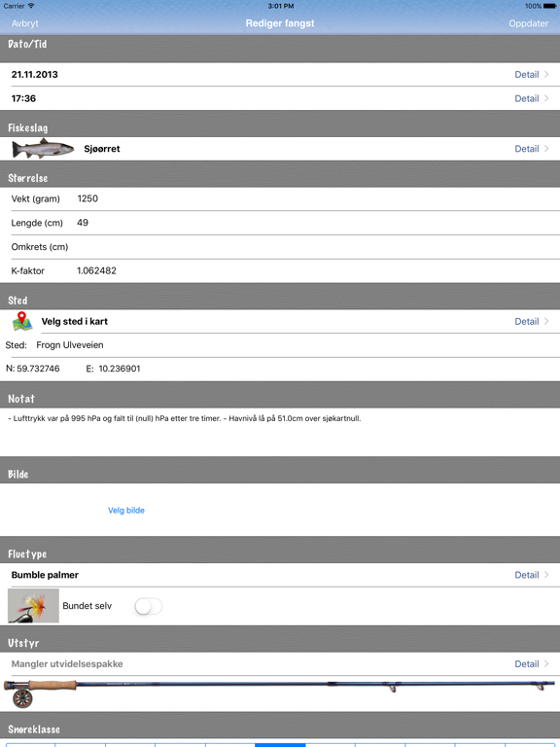Image resolution: width=560 pixels, height=747 pixels.
Task: Tap the Wi-Fi icon in status bar
Action: [x=31, y=6]
